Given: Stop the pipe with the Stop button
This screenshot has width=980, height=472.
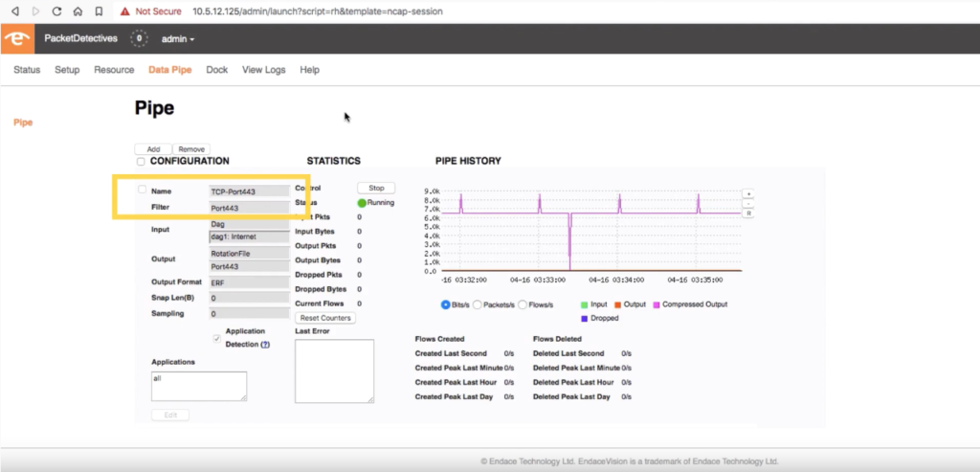Looking at the screenshot, I should click(x=376, y=188).
